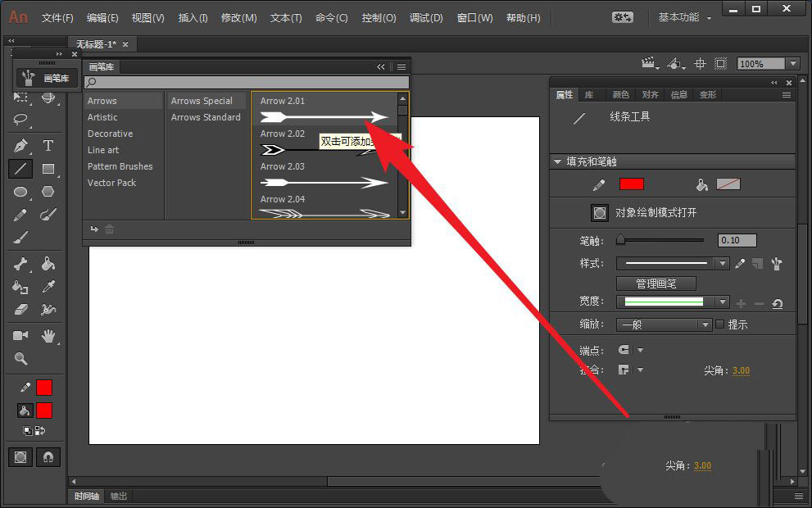The width and height of the screenshot is (812, 508).
Task: Open the 修改(M) menu
Action: tap(238, 18)
